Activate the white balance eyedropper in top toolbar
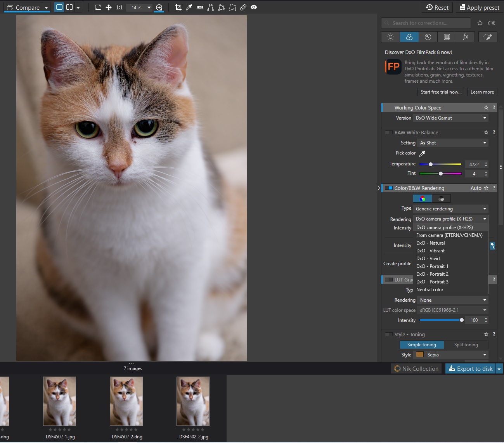This screenshot has width=504, height=443. click(189, 7)
